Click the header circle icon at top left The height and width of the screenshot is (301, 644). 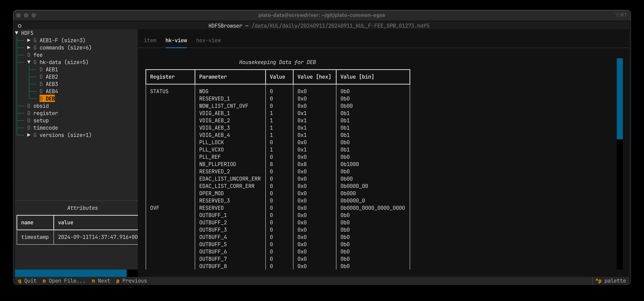[x=20, y=26]
